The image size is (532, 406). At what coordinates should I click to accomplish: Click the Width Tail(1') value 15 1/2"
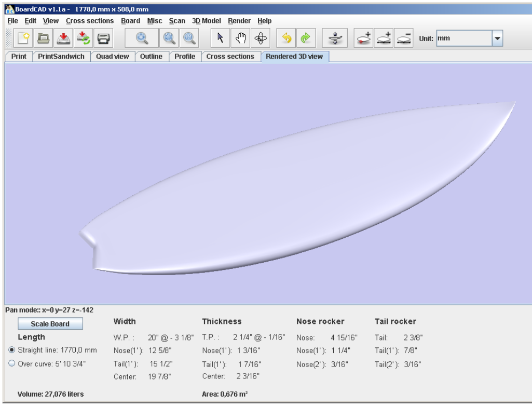[x=161, y=364]
